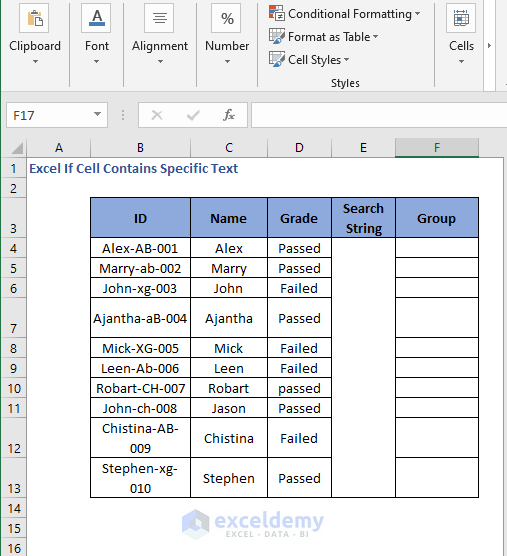The height and width of the screenshot is (556, 507).
Task: Select column F header
Action: click(x=437, y=148)
